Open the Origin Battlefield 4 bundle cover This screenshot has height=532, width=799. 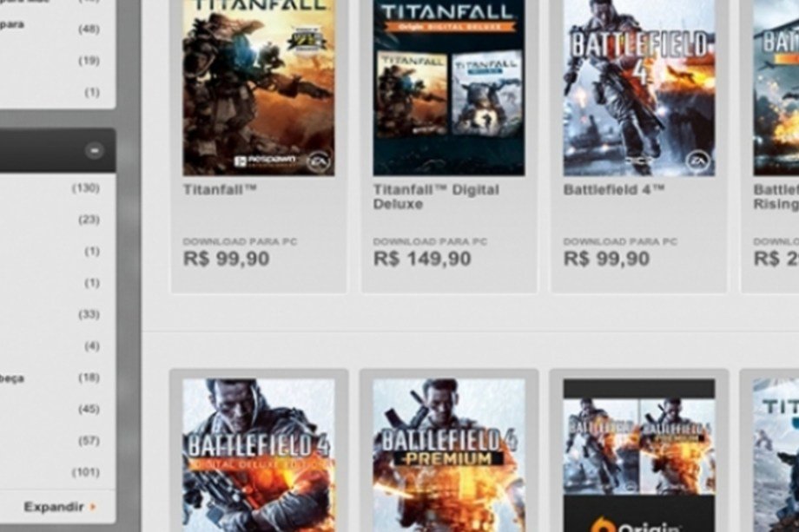[639, 455]
